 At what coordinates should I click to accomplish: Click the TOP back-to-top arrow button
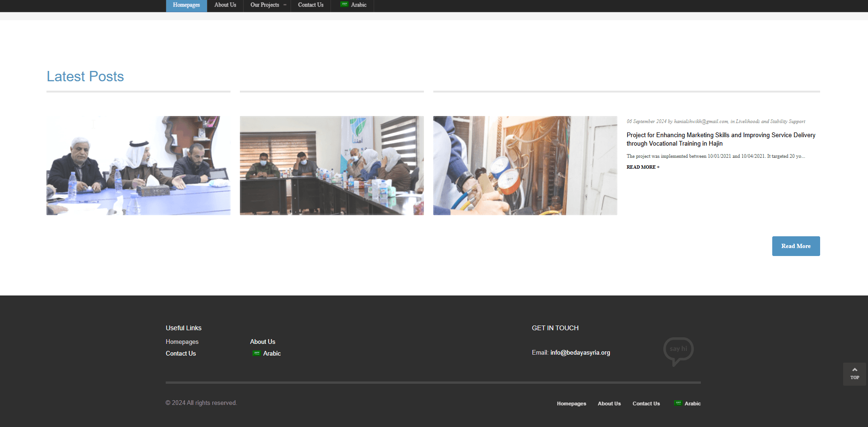click(855, 374)
